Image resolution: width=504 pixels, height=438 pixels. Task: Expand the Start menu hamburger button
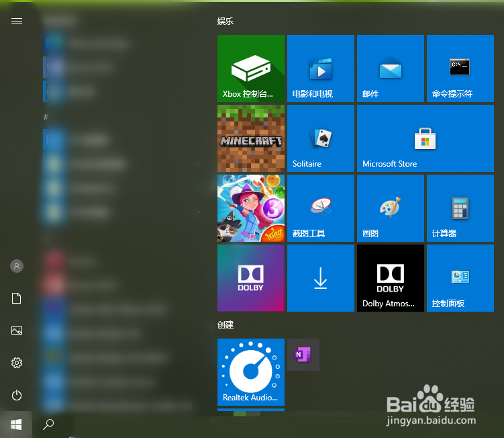click(x=17, y=21)
